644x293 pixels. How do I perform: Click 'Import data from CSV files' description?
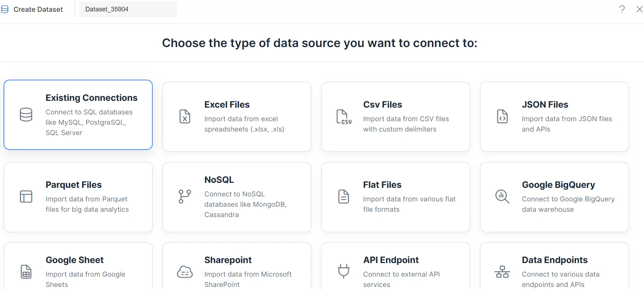(406, 124)
